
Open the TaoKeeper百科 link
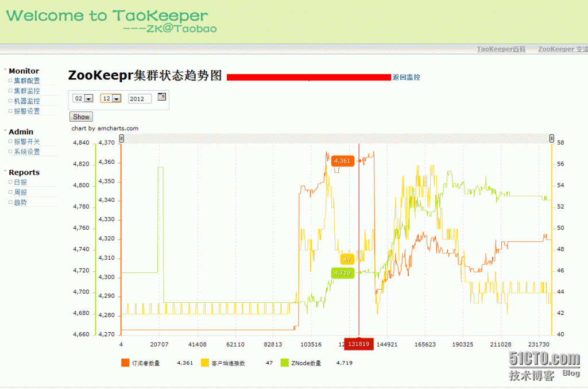coord(501,49)
